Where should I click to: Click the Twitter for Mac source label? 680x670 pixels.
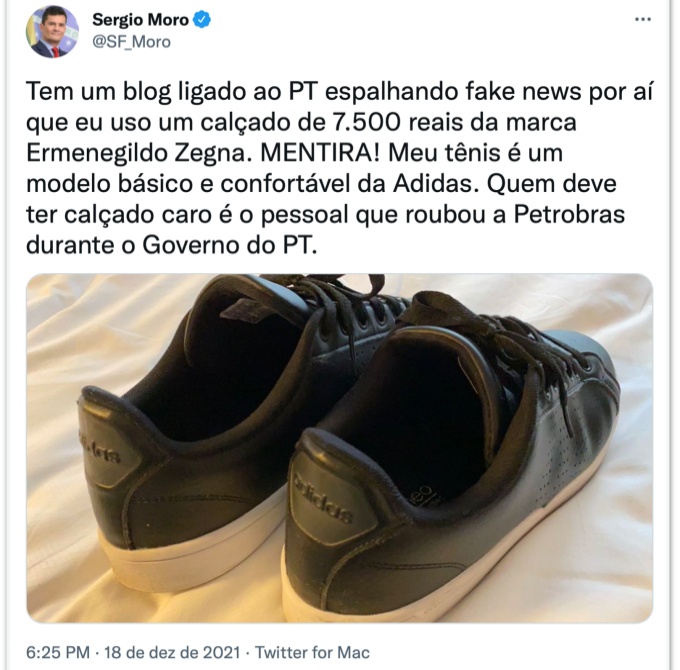(x=312, y=652)
